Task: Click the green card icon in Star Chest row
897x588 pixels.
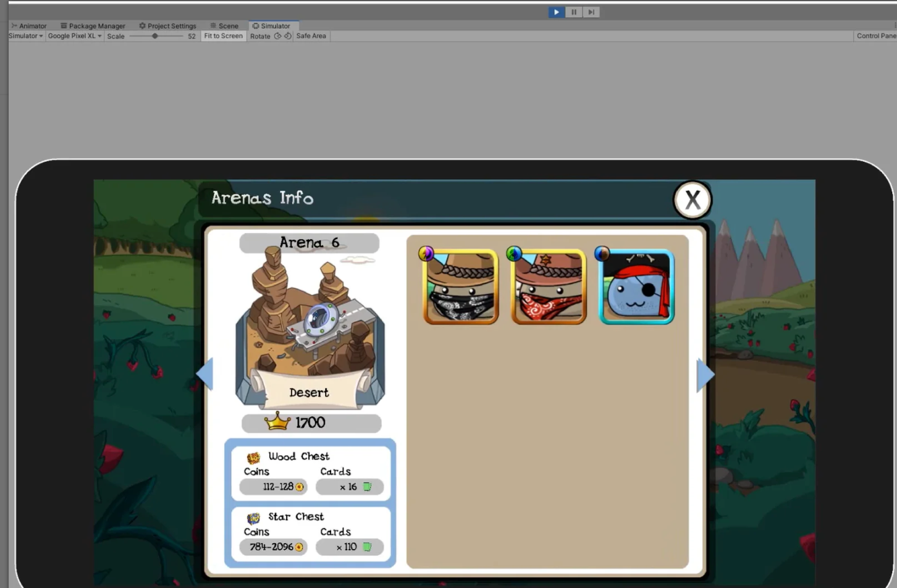Action: point(367,547)
